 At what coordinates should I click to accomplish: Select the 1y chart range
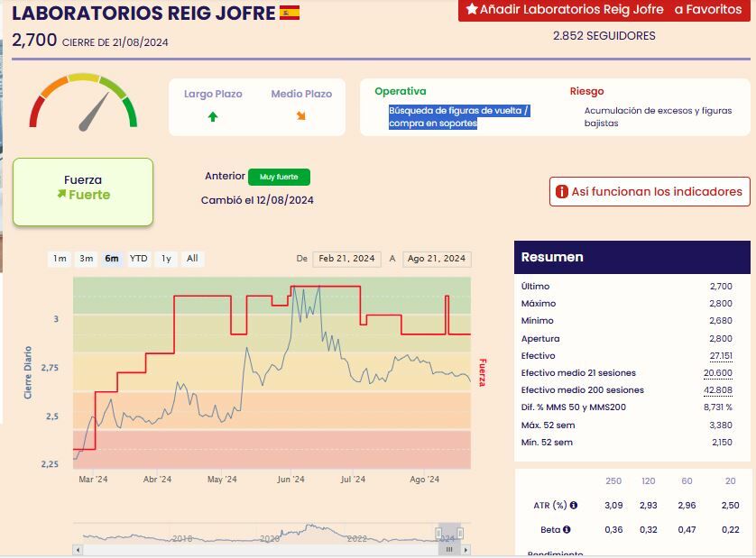(x=166, y=259)
